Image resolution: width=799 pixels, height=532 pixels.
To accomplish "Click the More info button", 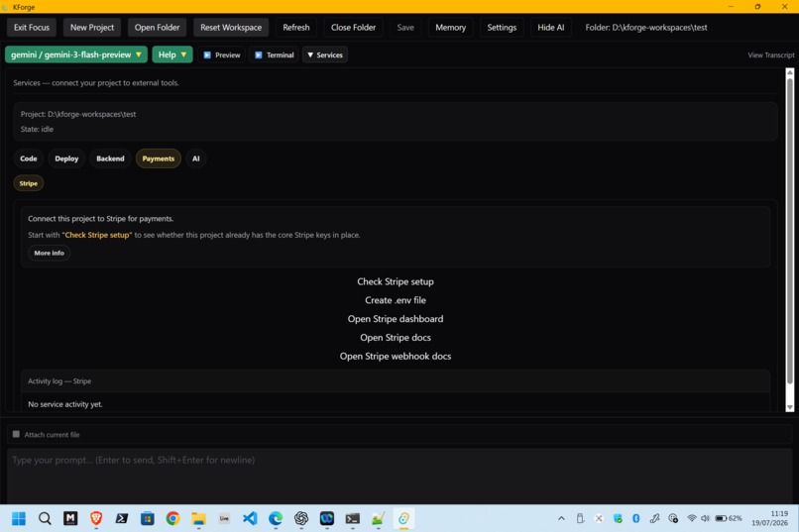I will pos(49,253).
